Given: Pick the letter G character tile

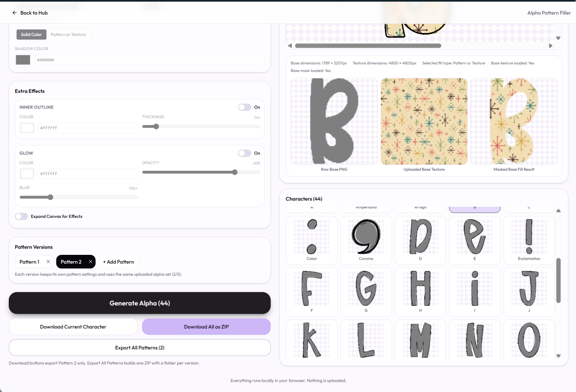Looking at the screenshot, I should (366, 292).
